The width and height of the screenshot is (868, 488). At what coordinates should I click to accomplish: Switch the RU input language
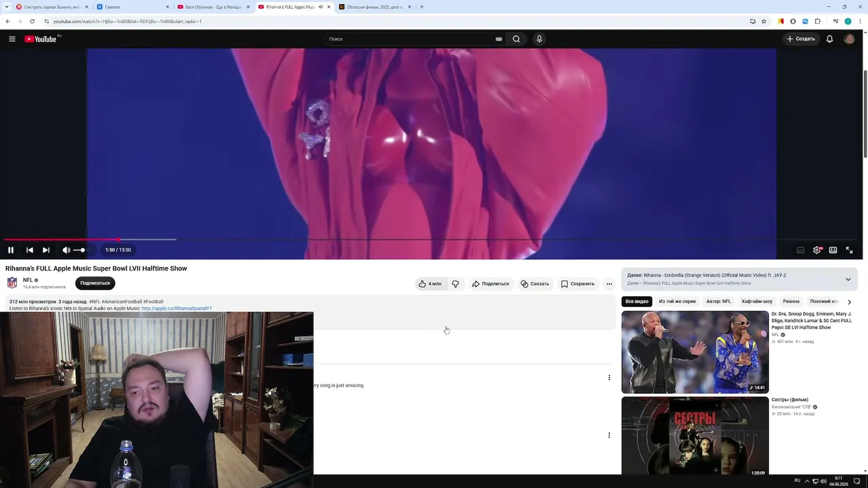coord(797,481)
